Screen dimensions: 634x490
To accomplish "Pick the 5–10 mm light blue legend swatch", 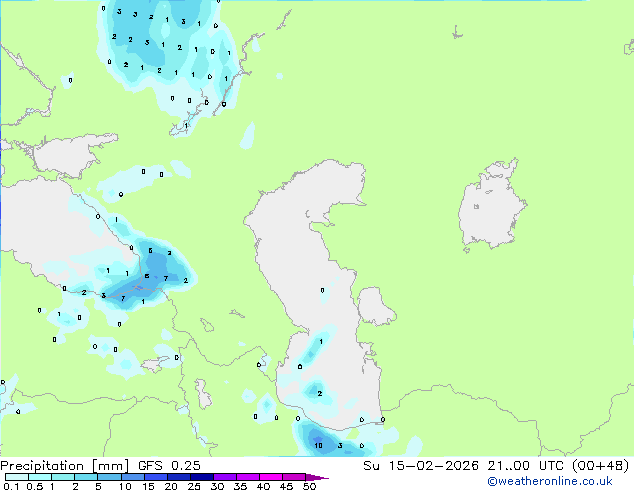I will [x=109, y=477].
